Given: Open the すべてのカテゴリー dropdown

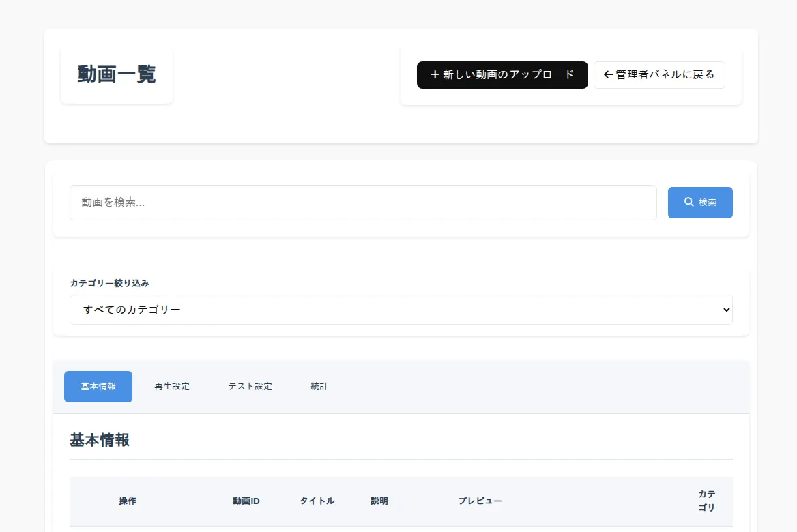Looking at the screenshot, I should tap(401, 310).
